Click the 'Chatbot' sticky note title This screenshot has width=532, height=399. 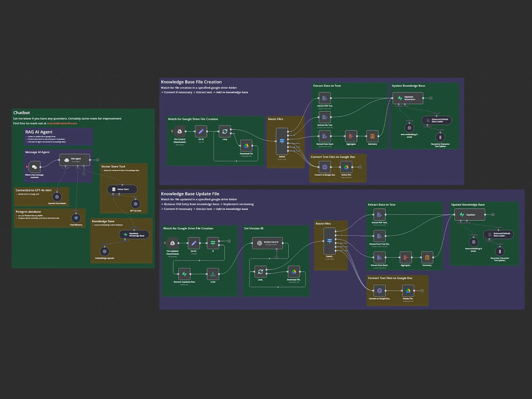coord(22,113)
